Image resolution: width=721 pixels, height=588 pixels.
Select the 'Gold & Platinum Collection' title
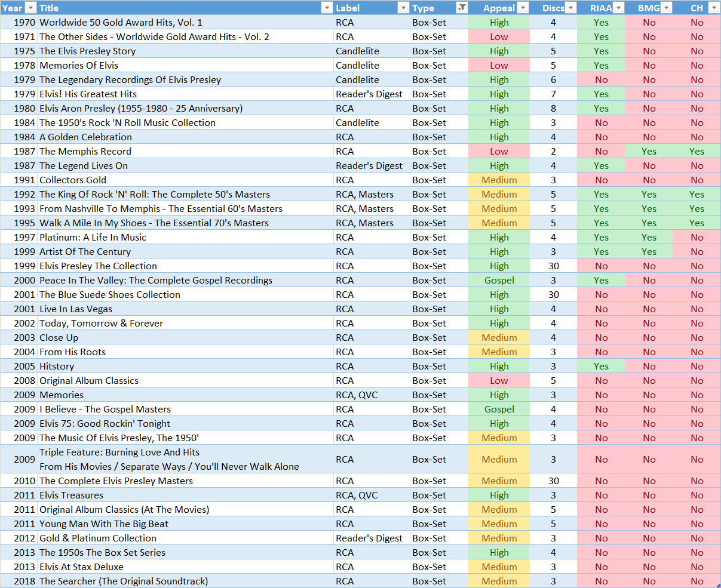coord(98,538)
